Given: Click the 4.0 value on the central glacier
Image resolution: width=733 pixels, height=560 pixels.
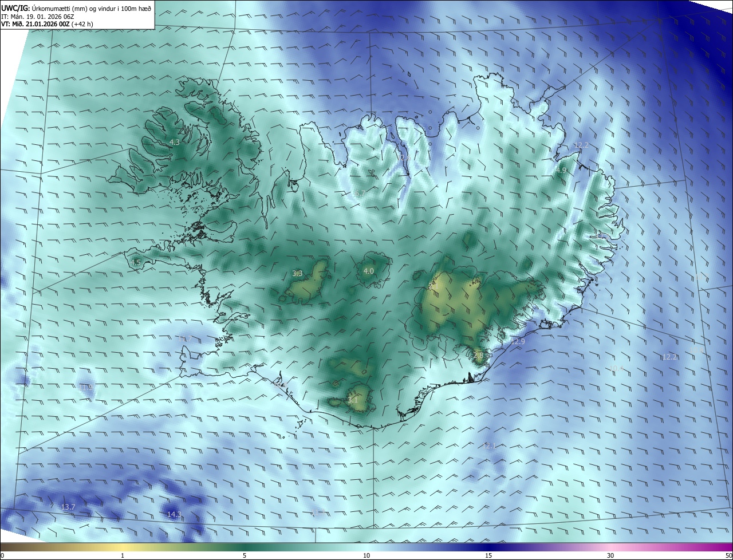Looking at the screenshot, I should click(369, 271).
